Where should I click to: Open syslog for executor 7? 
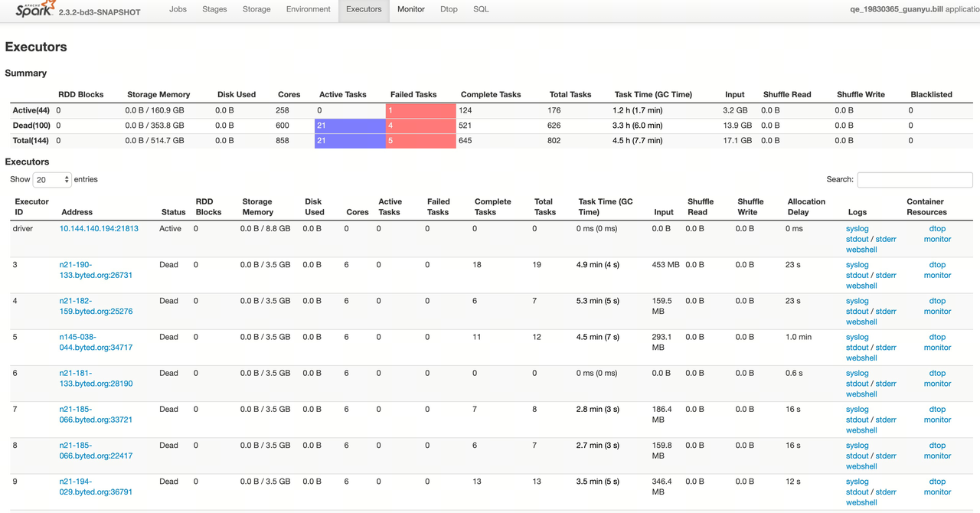[857, 409]
